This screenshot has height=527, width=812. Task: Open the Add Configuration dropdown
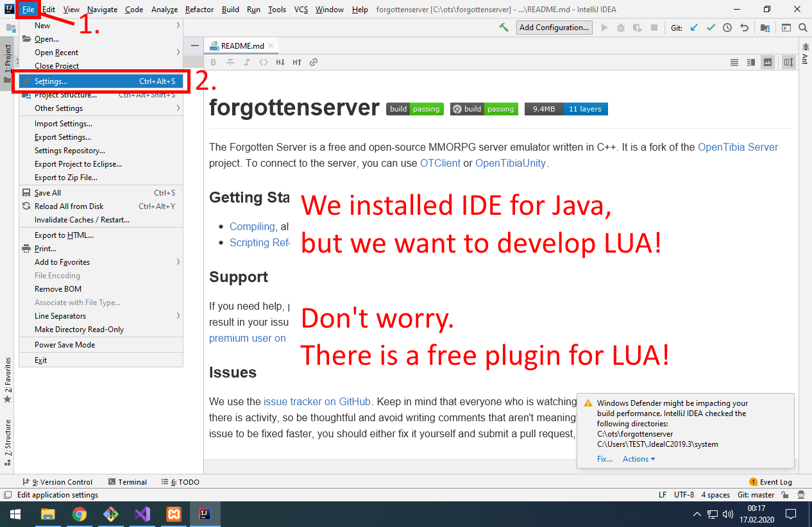coord(554,28)
